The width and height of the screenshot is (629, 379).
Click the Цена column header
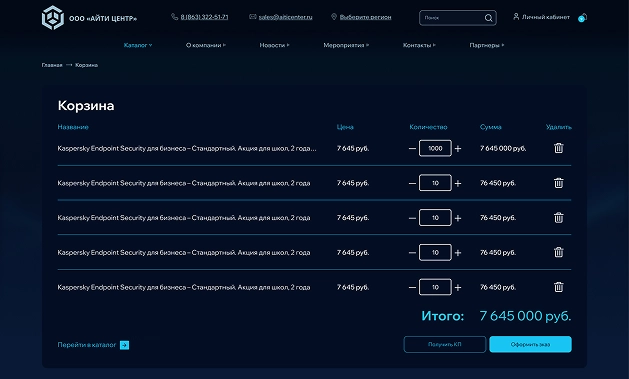[345, 127]
